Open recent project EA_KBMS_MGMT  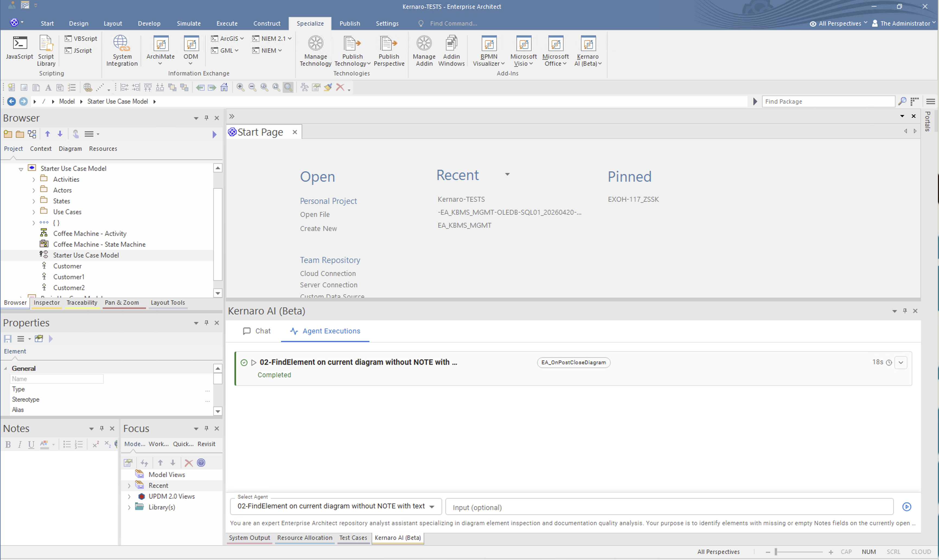click(x=464, y=226)
